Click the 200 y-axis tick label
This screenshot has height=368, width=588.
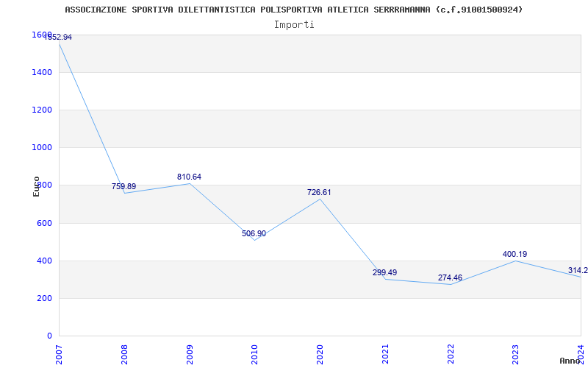click(x=43, y=299)
